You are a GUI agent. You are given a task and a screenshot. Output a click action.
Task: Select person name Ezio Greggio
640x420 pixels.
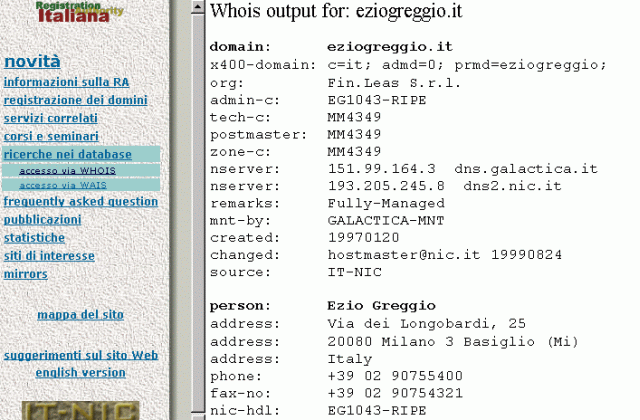tap(382, 306)
